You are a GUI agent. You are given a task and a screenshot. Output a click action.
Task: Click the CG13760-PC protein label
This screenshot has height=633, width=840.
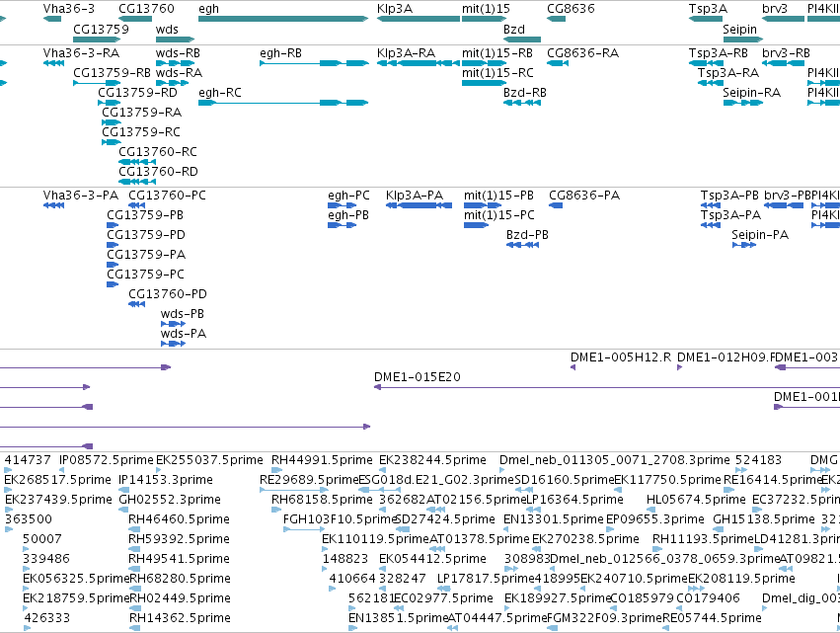click(x=167, y=196)
